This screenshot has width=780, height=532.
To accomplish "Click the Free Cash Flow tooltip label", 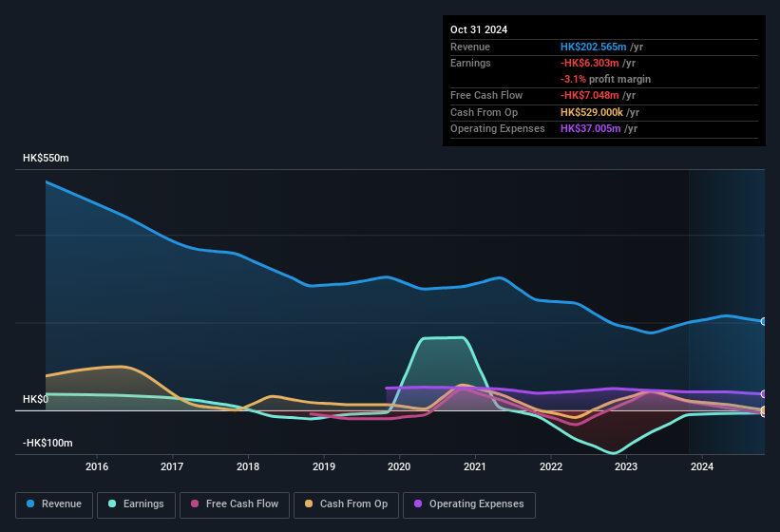I will pos(486,95).
